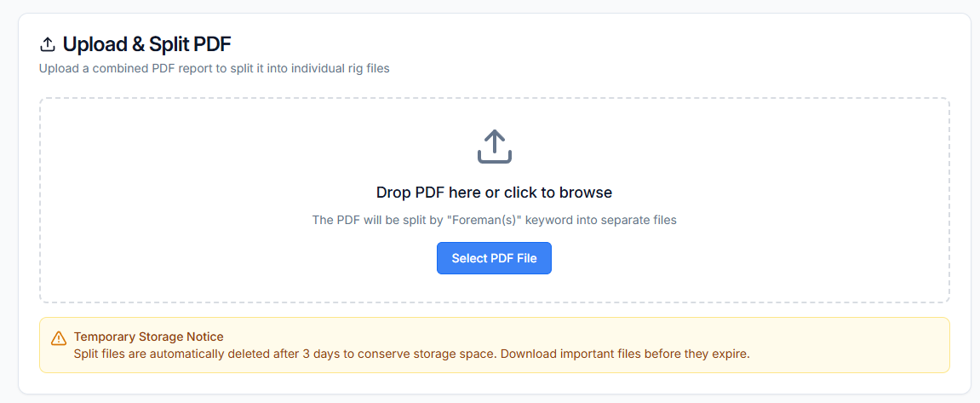Click the large upload arrow in drop zone
The height and width of the screenshot is (403, 980).
(494, 147)
